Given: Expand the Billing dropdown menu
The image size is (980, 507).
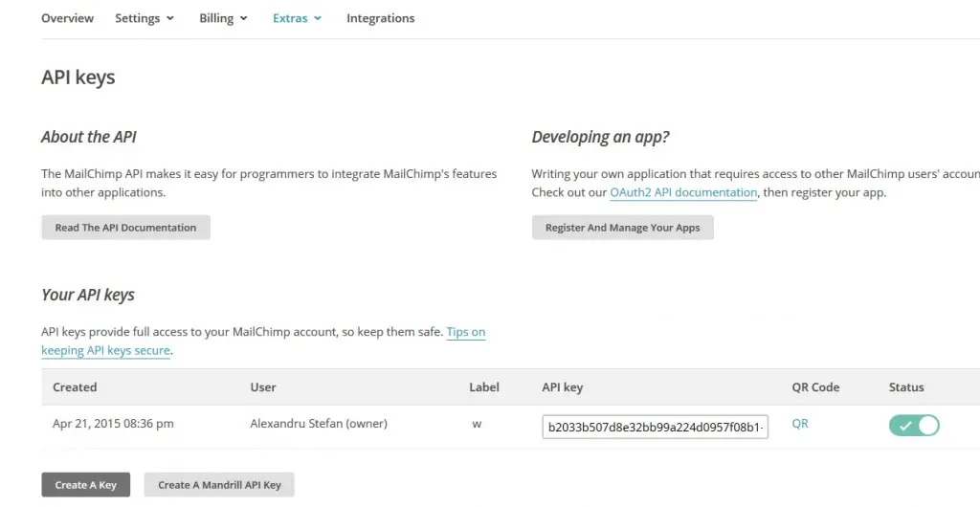Looking at the screenshot, I should tap(223, 18).
